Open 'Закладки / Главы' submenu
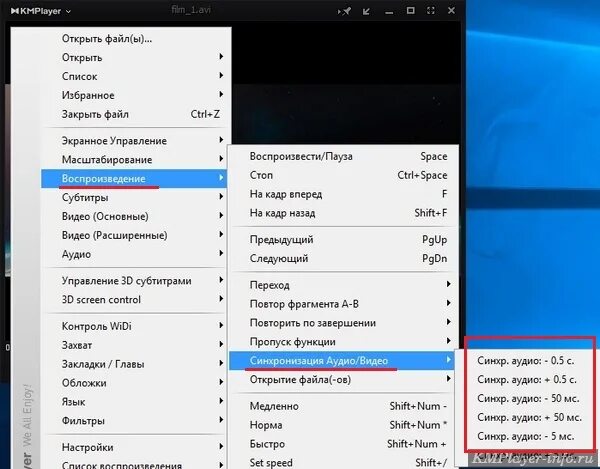Screen dimensions: 600x469 tap(134, 364)
